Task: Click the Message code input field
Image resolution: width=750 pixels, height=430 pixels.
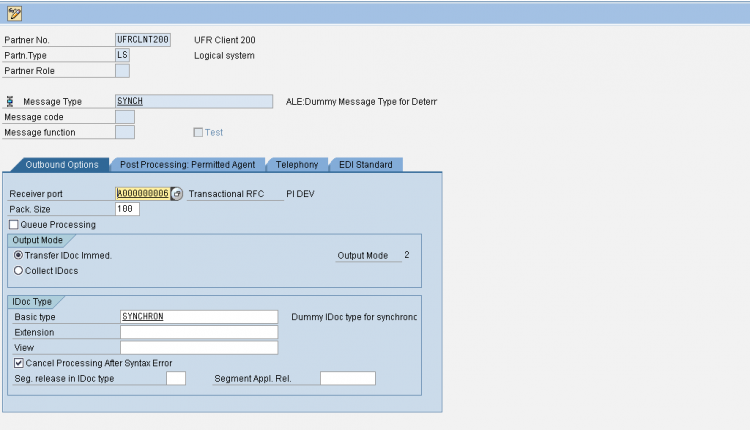Action: click(x=125, y=117)
